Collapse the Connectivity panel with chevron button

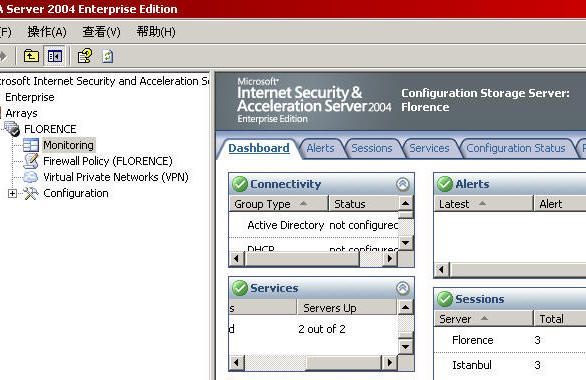[x=403, y=184]
